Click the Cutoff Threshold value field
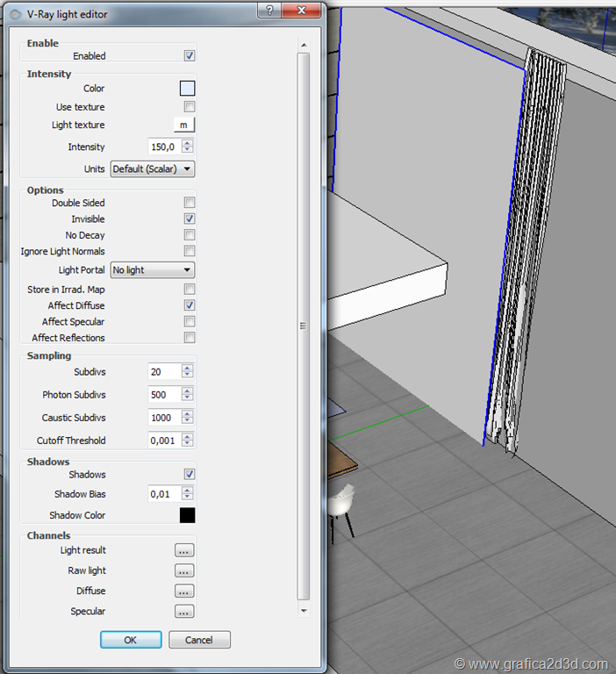Image resolution: width=616 pixels, height=674 pixels. point(164,441)
